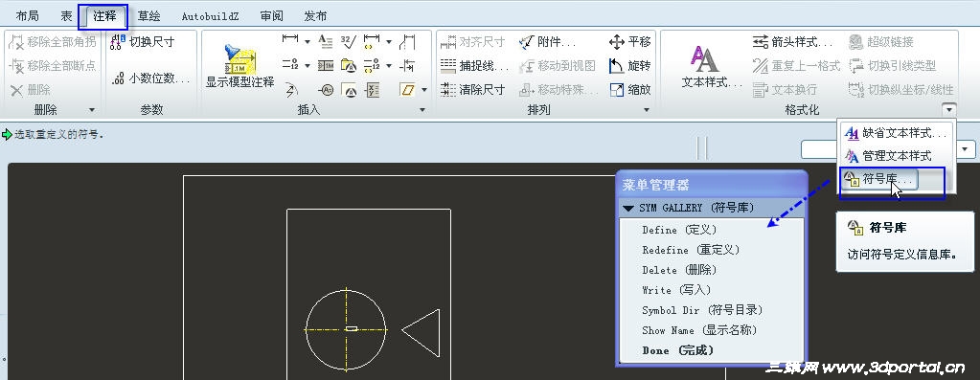
Task: Click 切换尺寸 button
Action: tap(143, 42)
